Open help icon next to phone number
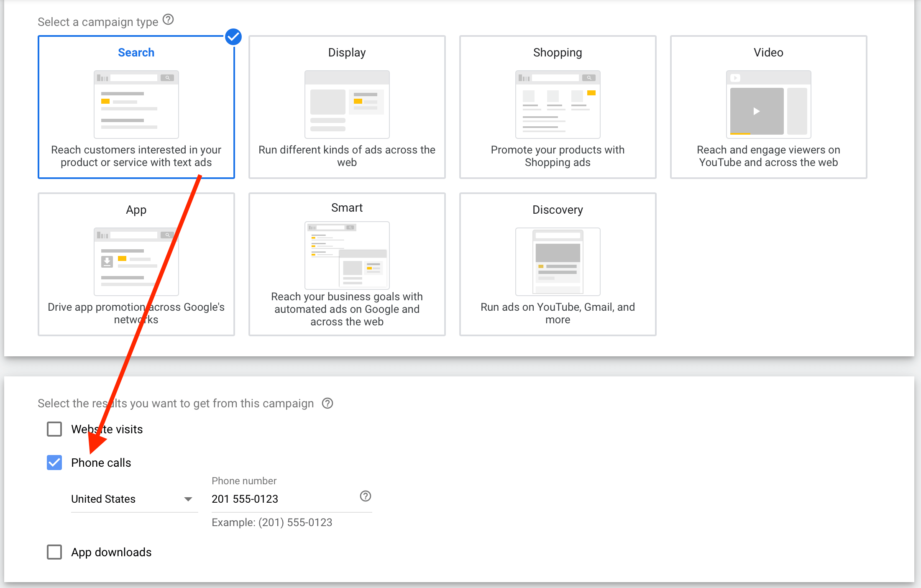 [366, 496]
